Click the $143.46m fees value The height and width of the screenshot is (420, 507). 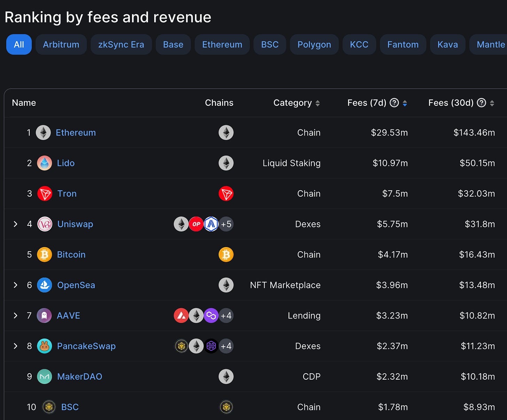click(x=474, y=133)
